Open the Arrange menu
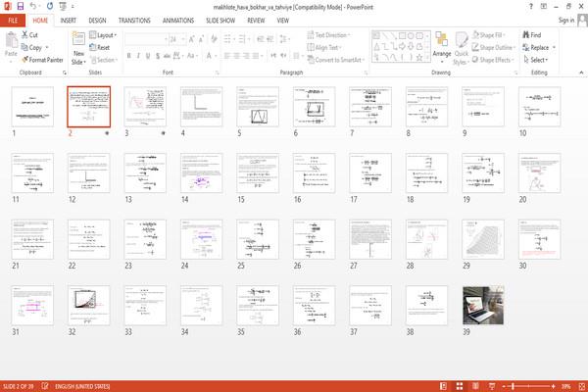 [442, 47]
